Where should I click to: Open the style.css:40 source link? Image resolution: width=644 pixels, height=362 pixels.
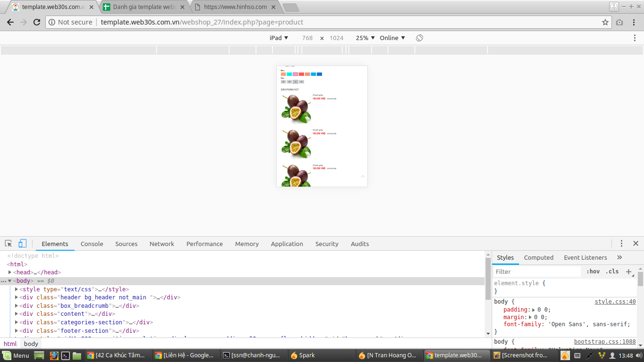click(x=615, y=302)
